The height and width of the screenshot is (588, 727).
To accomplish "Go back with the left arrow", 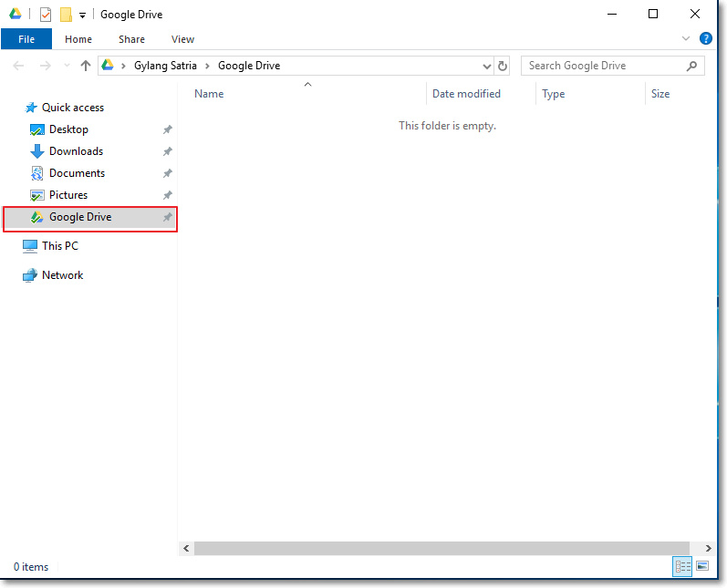I will click(18, 66).
